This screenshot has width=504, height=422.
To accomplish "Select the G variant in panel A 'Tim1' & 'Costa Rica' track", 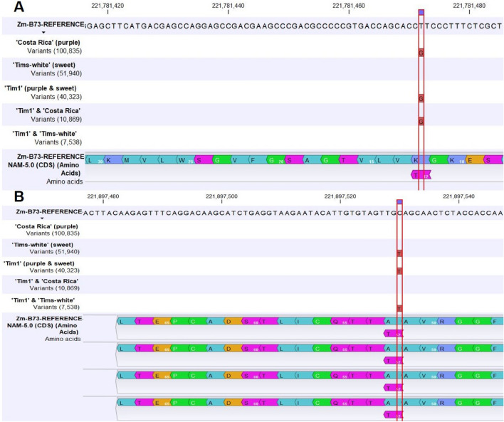I will 421,121.
